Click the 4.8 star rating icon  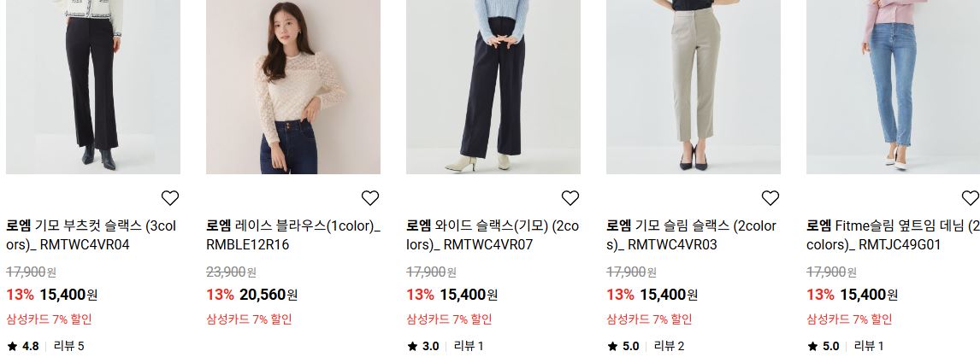coord(12,346)
